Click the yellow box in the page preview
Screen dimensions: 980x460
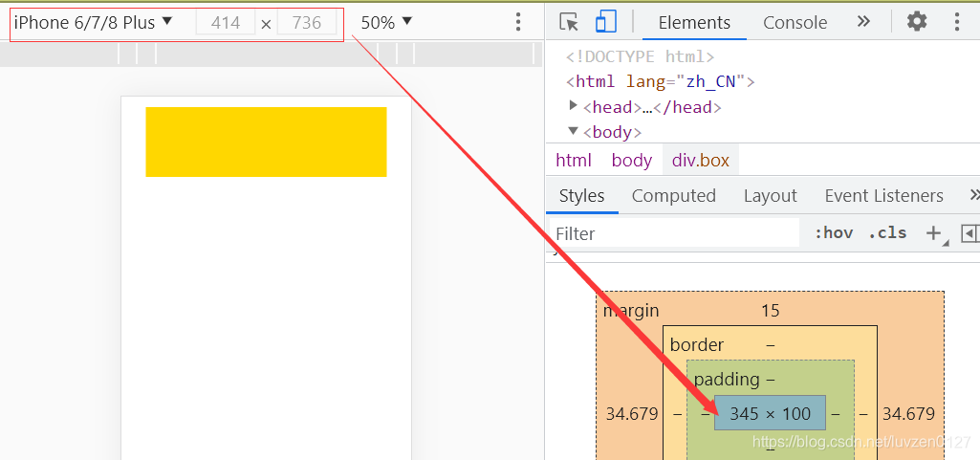coord(266,142)
